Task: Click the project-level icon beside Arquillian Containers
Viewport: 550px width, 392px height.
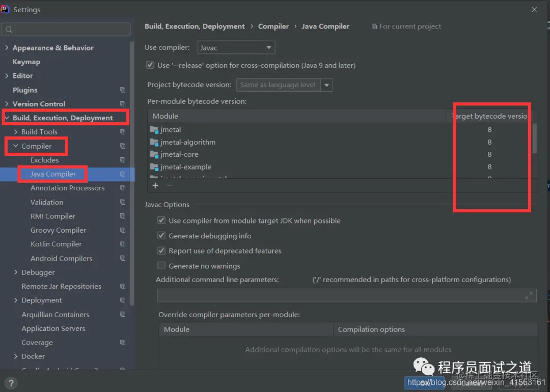Action: point(123,314)
